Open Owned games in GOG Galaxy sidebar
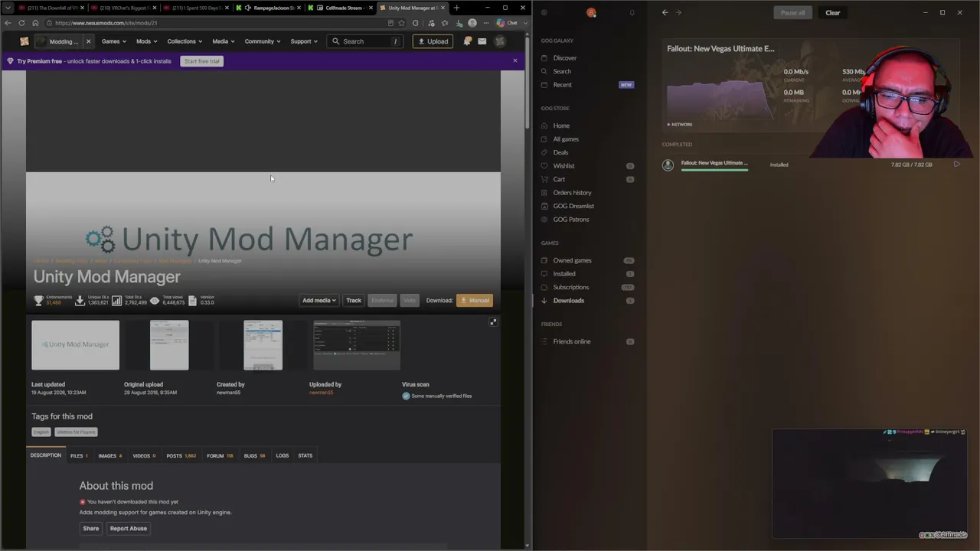 pos(572,261)
